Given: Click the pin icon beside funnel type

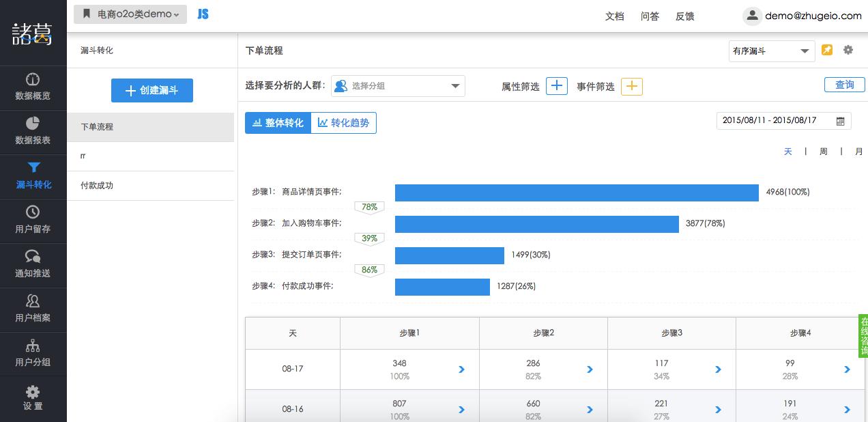Looking at the screenshot, I should 827,51.
